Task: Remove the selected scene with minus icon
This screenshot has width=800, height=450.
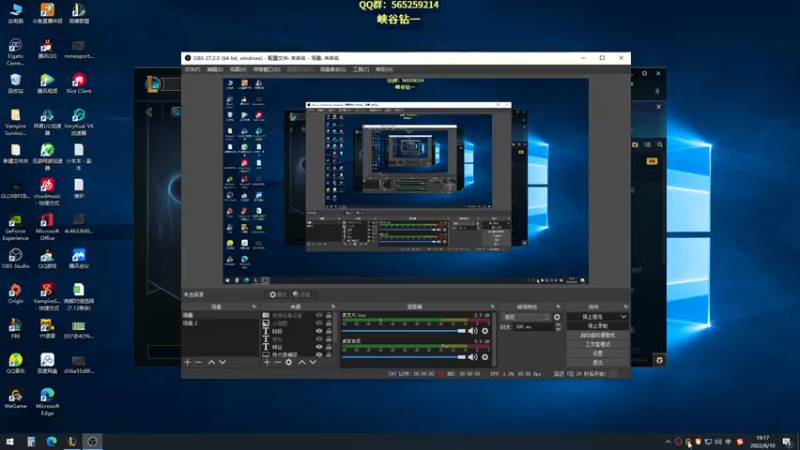Action: pos(198,362)
